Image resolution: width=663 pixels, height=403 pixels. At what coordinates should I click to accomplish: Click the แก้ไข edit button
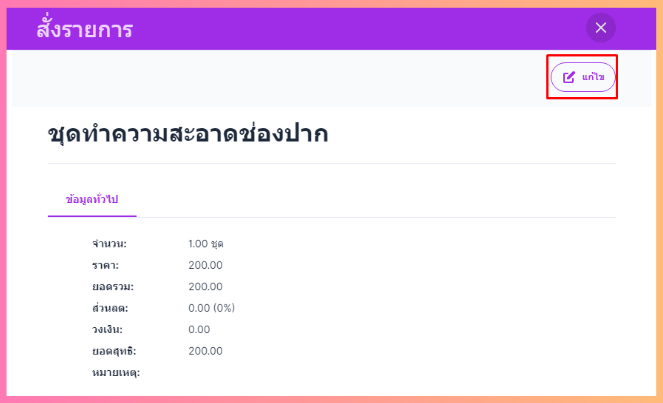point(583,77)
